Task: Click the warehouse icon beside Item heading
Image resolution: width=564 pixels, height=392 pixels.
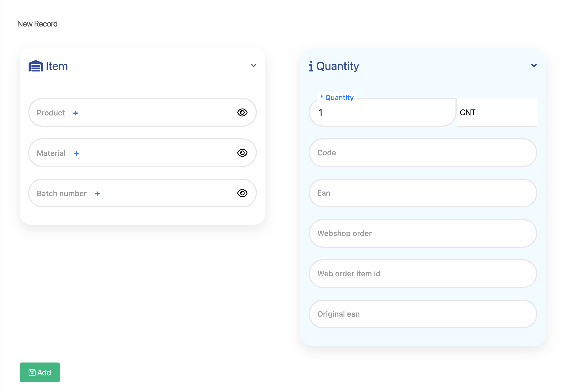Action: pyautogui.click(x=36, y=66)
